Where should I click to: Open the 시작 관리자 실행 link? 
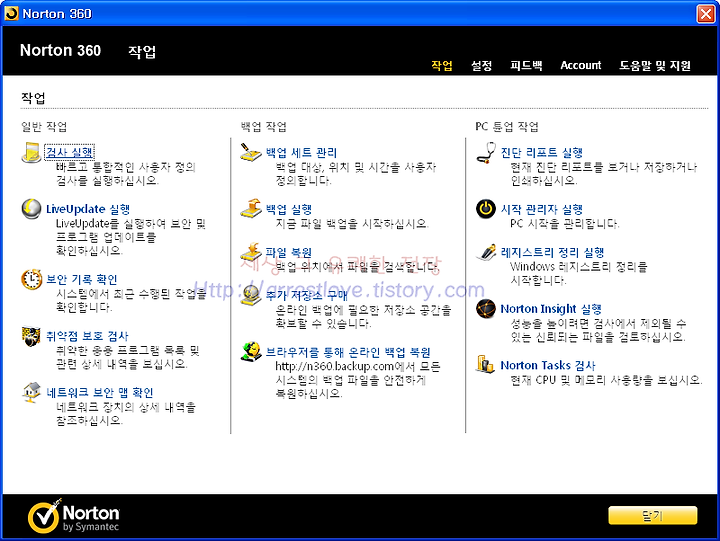click(542, 209)
